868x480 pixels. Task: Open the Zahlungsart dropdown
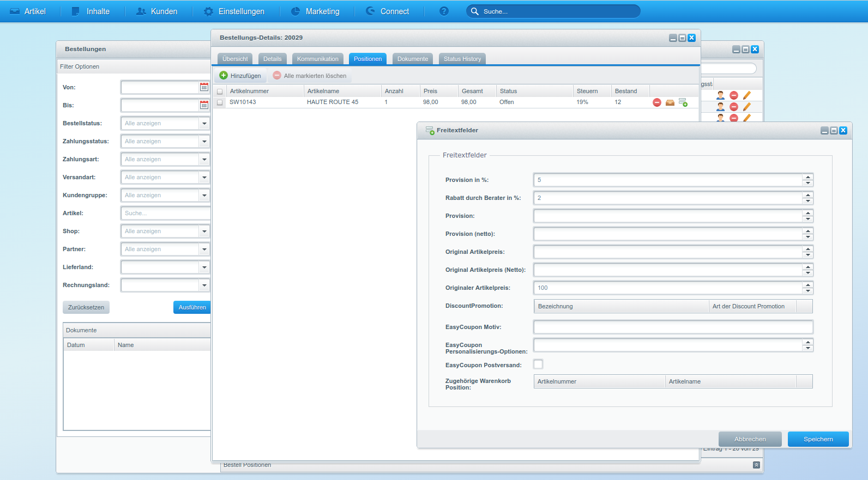click(x=204, y=159)
